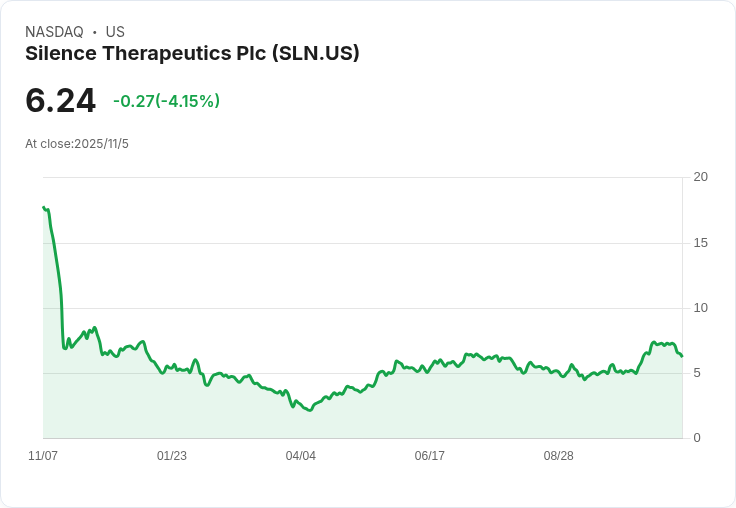Open the Silence Therapeutics Plc (SLN.US) title

(x=192, y=54)
